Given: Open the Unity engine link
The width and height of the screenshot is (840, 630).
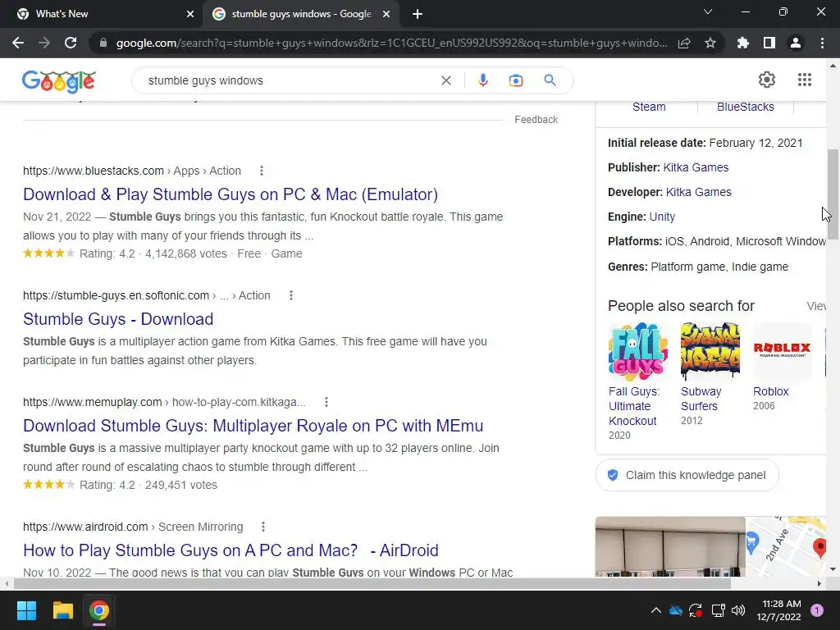Looking at the screenshot, I should (662, 217).
